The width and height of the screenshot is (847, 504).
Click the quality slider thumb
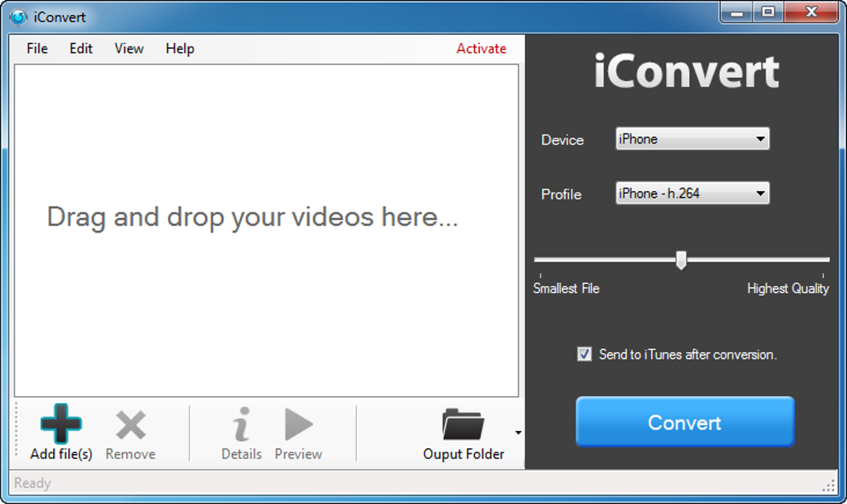point(681,260)
